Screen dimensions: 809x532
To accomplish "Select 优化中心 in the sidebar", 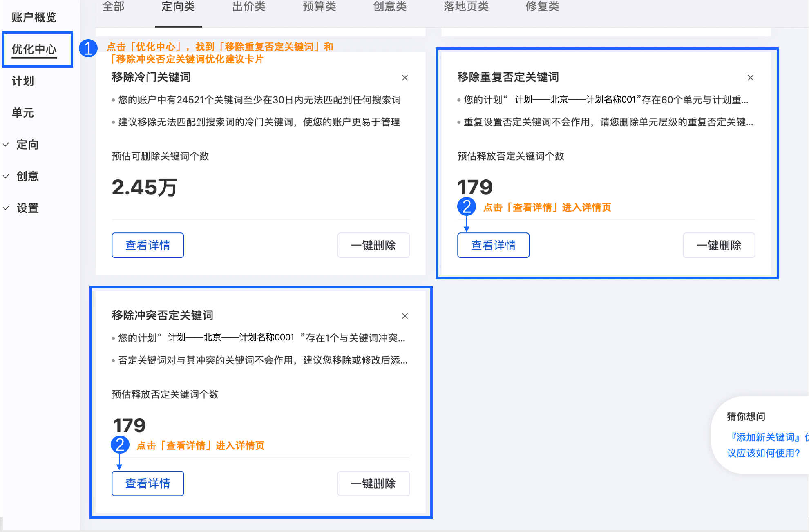I will [34, 49].
